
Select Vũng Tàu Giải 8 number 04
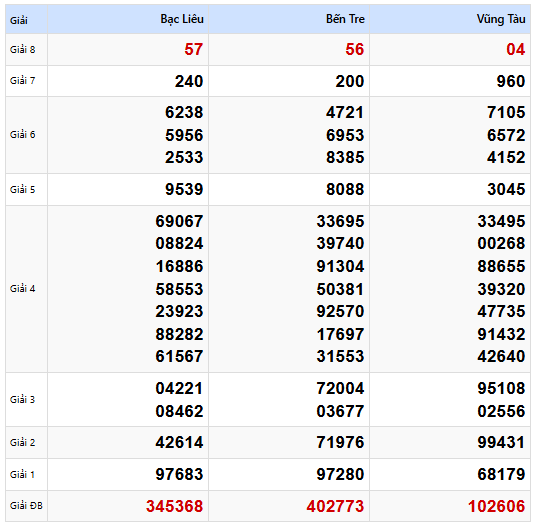click(515, 50)
